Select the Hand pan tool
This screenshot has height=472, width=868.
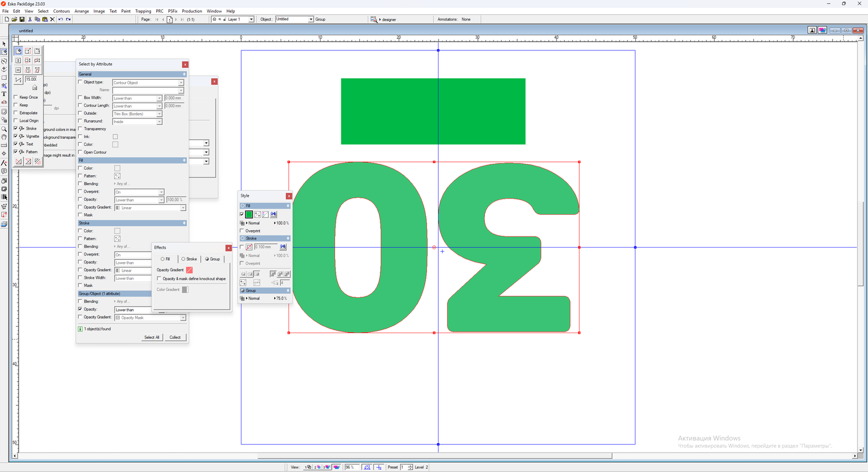coord(4,137)
